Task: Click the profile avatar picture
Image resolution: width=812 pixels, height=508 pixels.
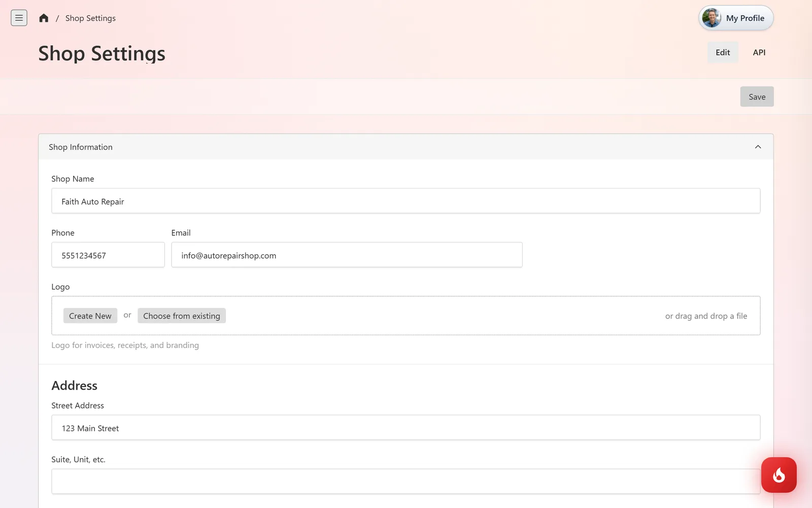Action: 712,18
